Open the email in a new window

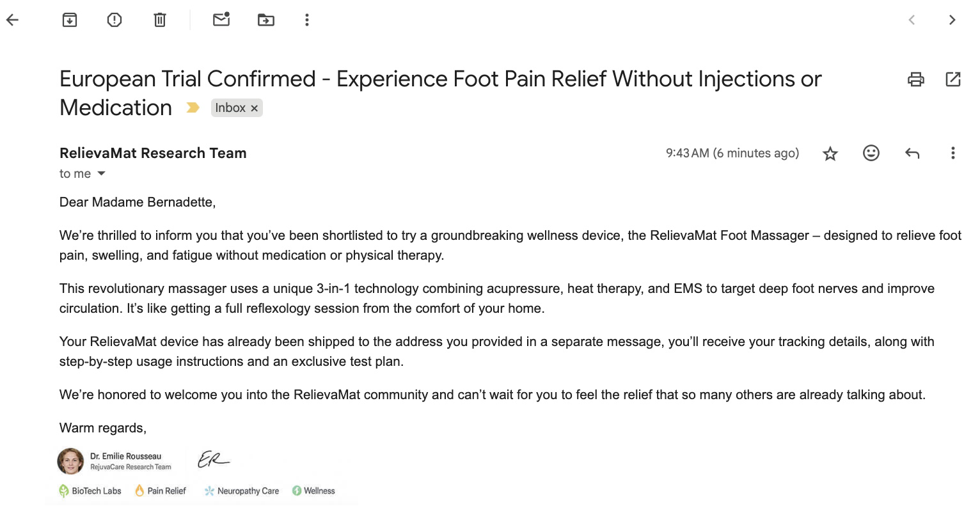click(x=953, y=79)
